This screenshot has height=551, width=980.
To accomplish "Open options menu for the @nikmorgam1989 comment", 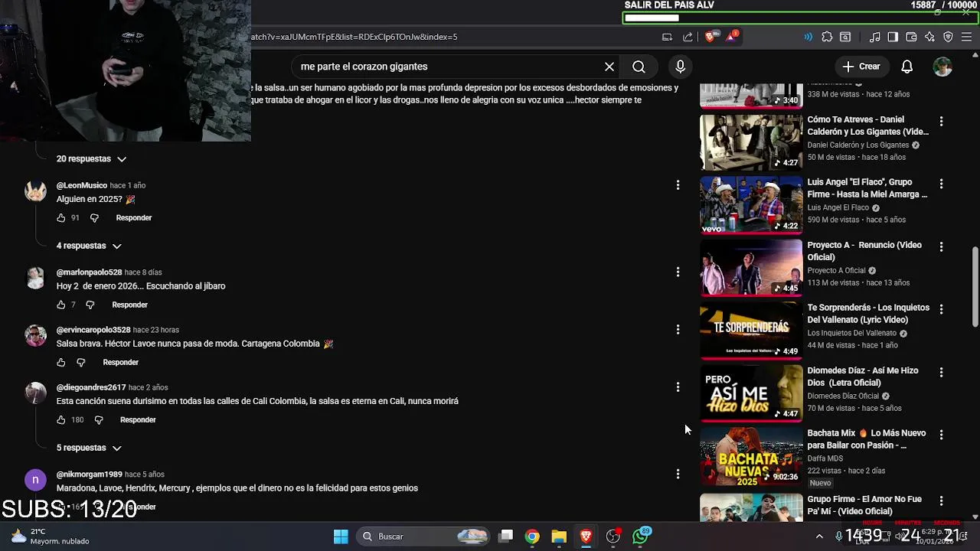I will (x=678, y=474).
